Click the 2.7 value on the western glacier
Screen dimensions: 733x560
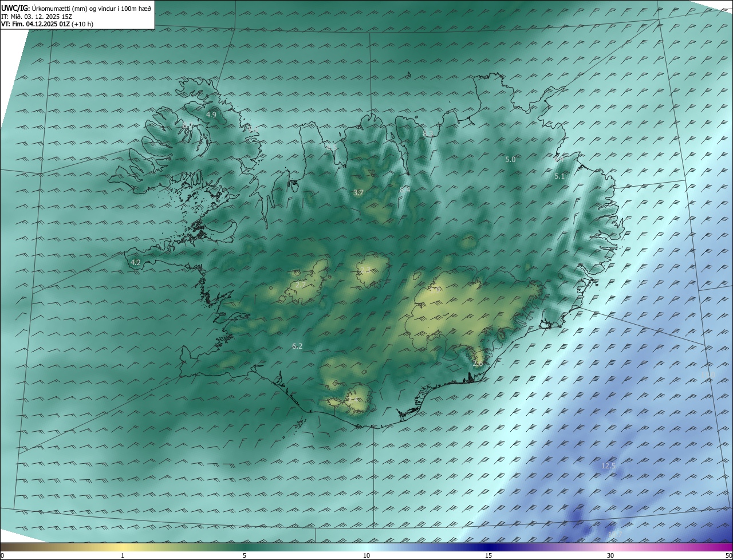(x=301, y=285)
